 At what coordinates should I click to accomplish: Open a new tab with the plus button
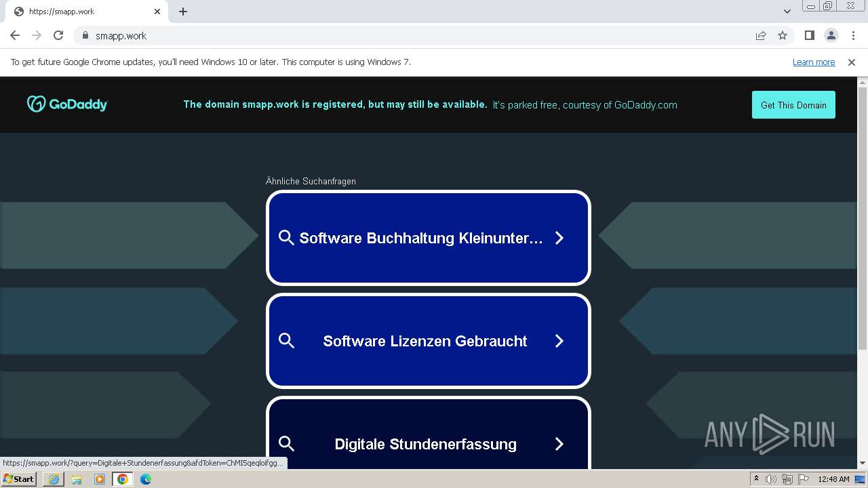pyautogui.click(x=183, y=12)
